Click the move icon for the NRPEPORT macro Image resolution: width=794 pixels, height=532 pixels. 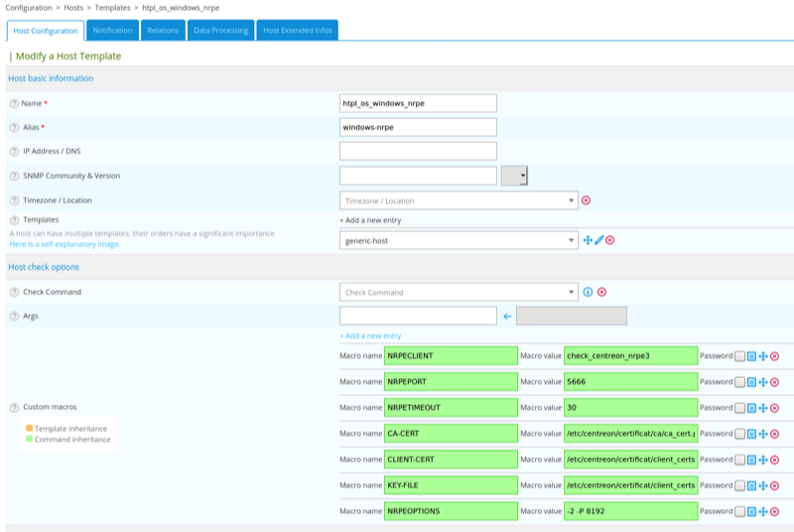pos(763,382)
